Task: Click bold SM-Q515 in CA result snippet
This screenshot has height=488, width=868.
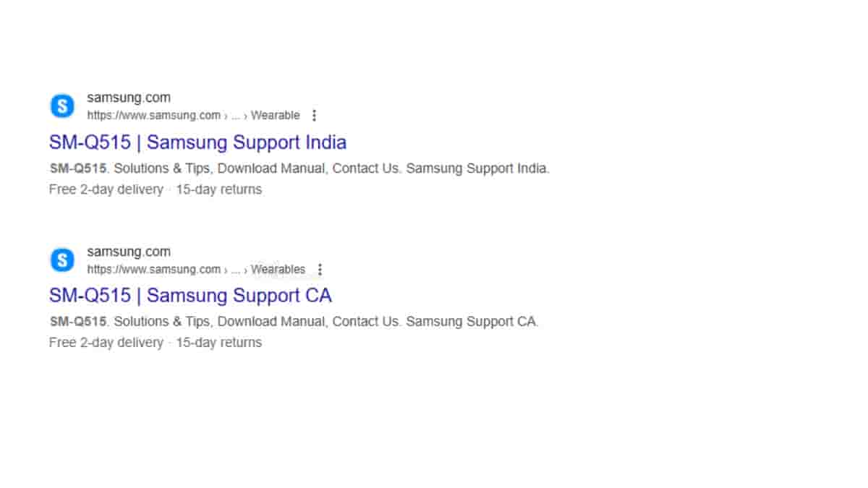Action: (77, 322)
